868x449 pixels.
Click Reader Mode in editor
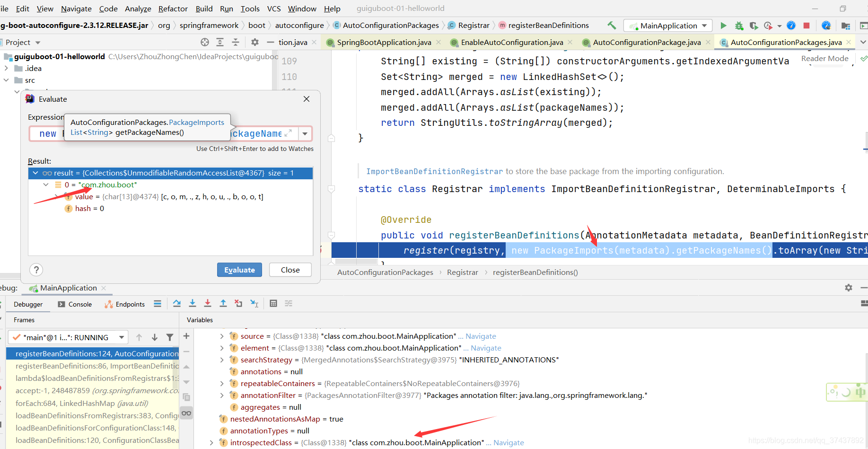coord(824,58)
